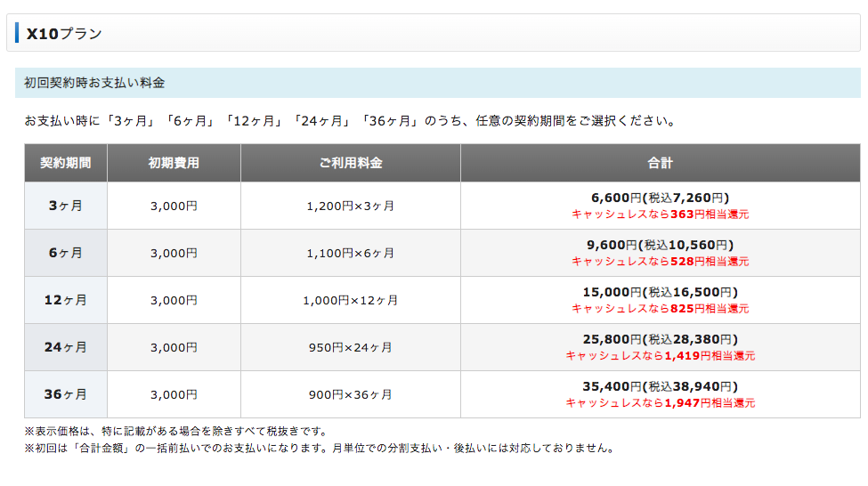The width and height of the screenshot is (868, 486).
Task: Click the 初期費用 column header
Action: coord(174,163)
